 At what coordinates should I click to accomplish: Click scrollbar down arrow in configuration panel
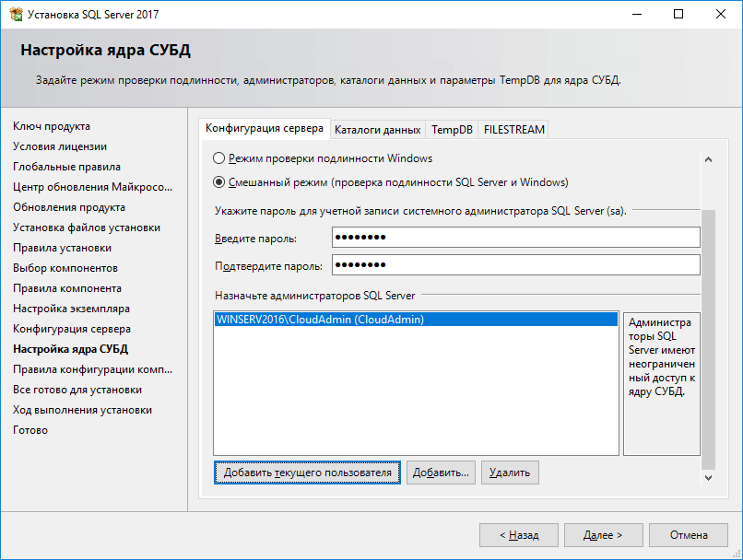(x=708, y=477)
